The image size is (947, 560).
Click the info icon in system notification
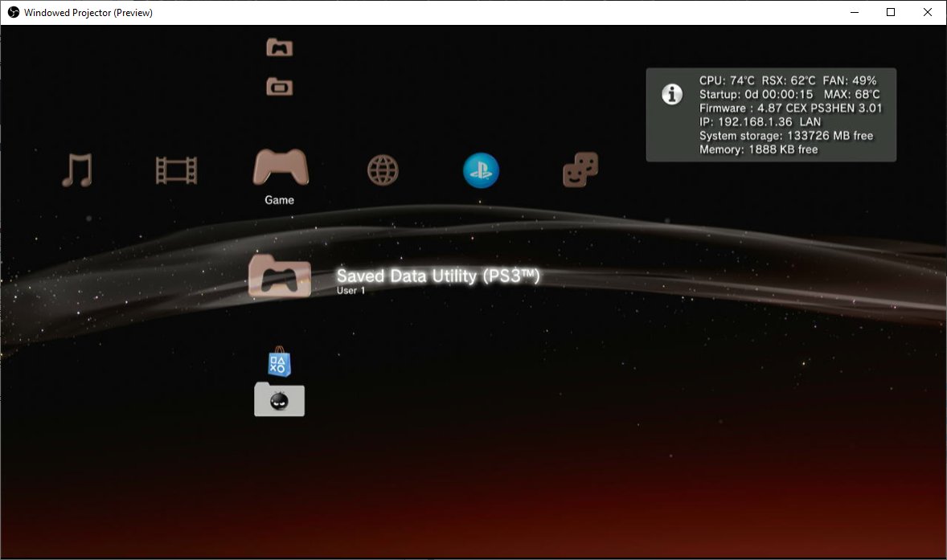[672, 94]
